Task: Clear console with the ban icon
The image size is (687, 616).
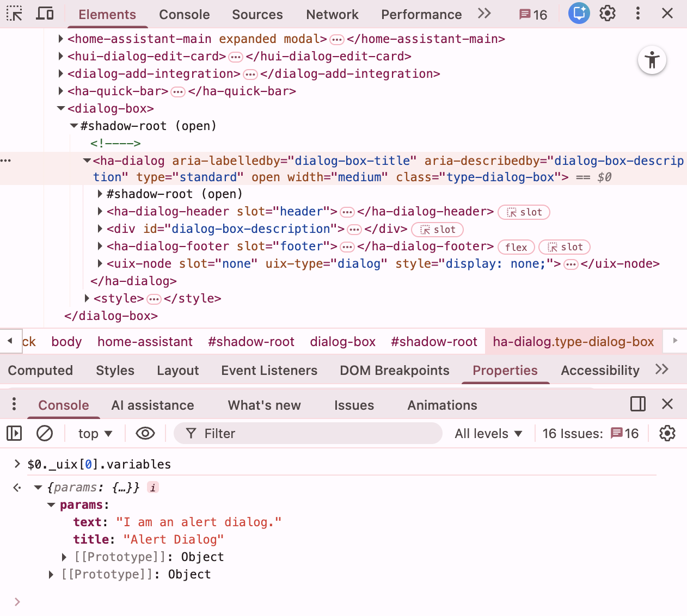Action: pyautogui.click(x=45, y=434)
